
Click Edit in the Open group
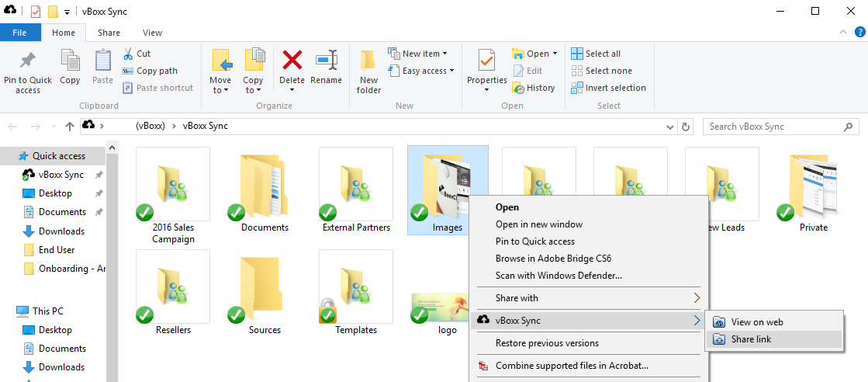(x=527, y=71)
